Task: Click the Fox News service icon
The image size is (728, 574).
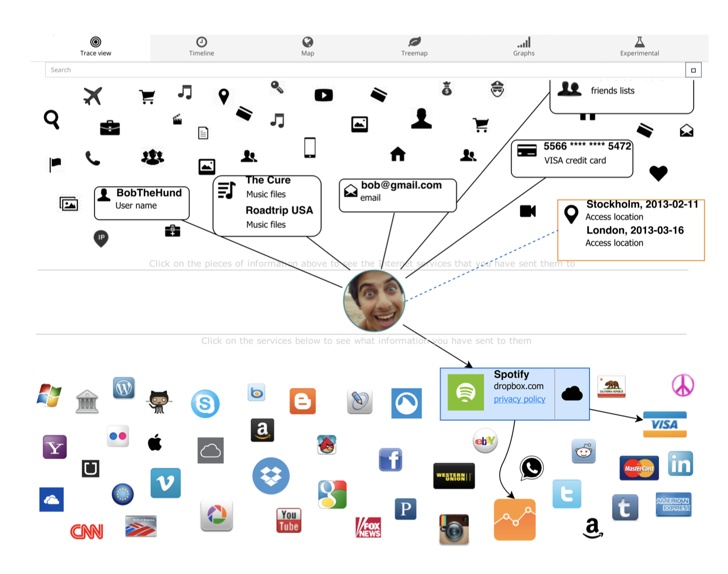Action: (x=368, y=527)
